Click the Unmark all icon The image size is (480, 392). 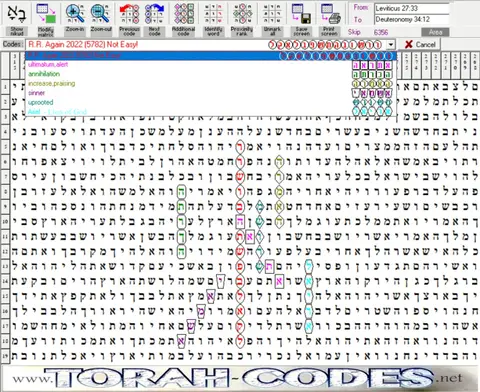pos(272,13)
